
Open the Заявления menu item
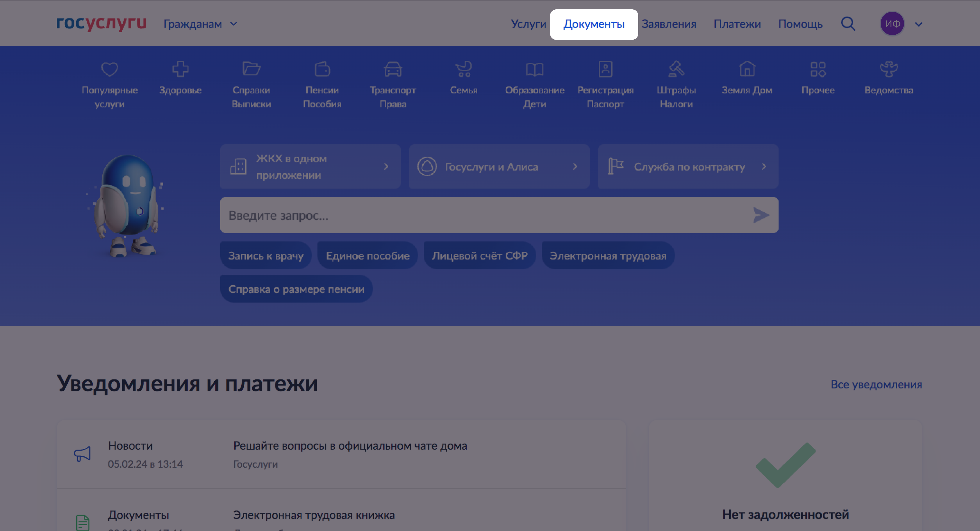(669, 24)
